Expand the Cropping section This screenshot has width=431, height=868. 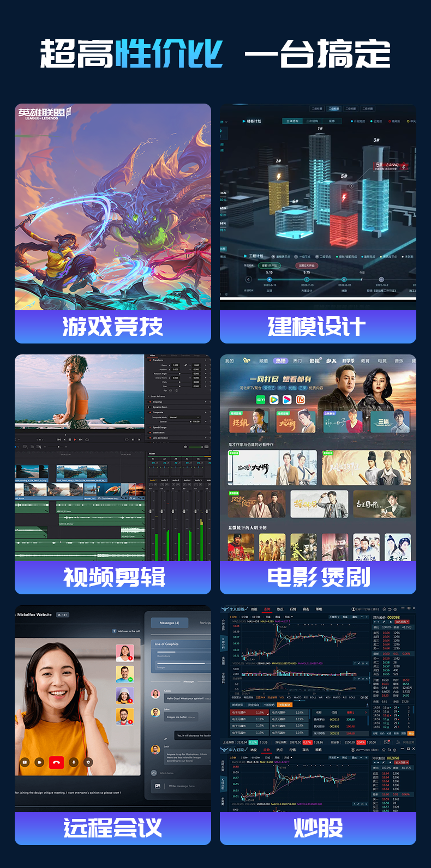tap(157, 402)
